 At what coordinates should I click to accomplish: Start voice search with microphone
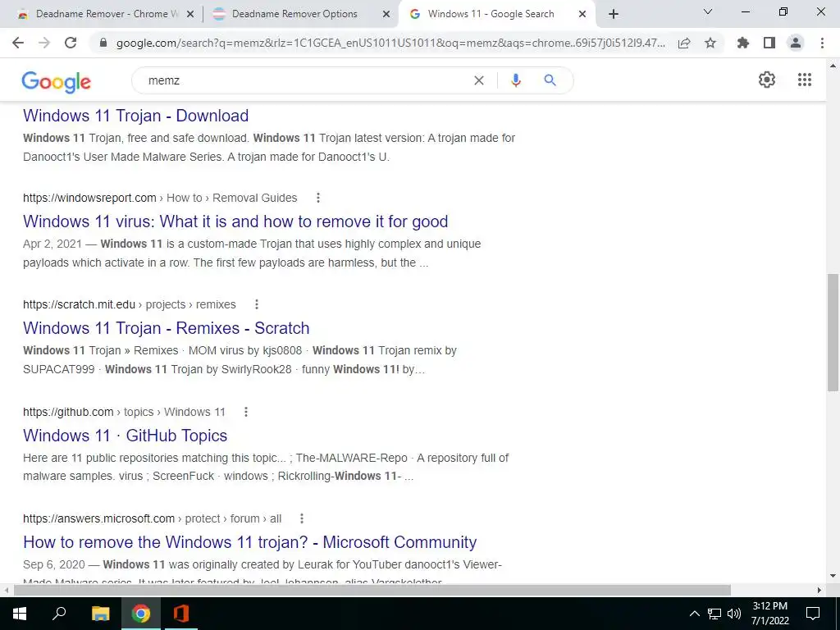[516, 80]
